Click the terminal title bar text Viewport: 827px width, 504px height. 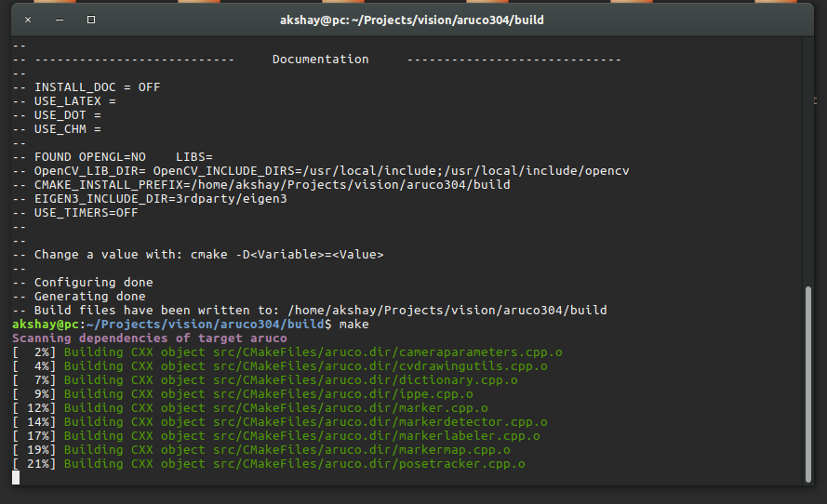[x=412, y=20]
